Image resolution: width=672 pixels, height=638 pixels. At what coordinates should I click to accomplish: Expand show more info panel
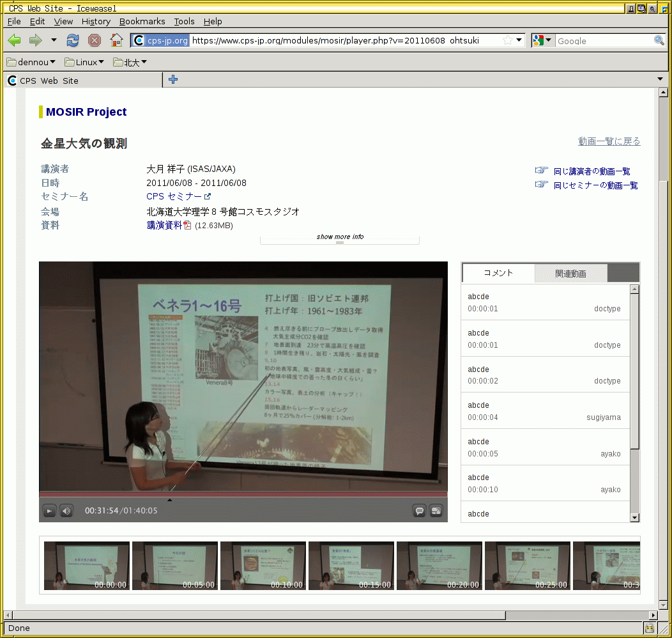click(x=340, y=239)
